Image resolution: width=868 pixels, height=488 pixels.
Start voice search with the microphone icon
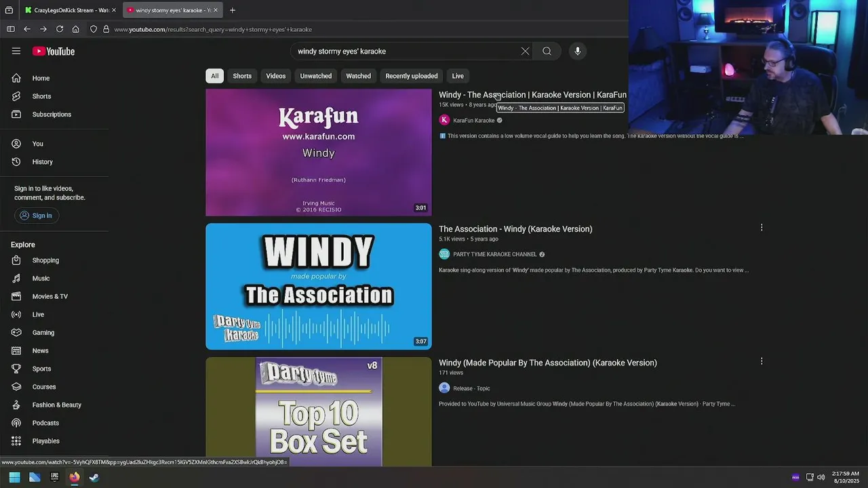coord(578,51)
